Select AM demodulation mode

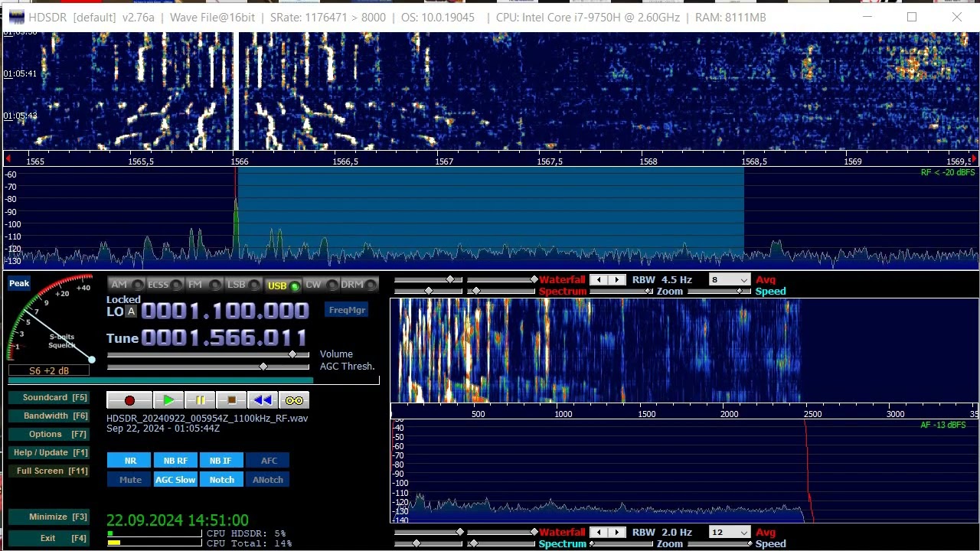point(127,285)
